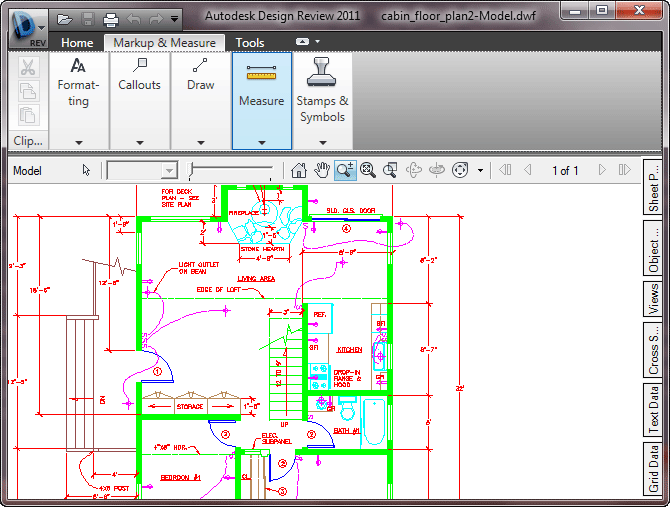Expand the Draw dropdown arrow
The image size is (670, 507).
coord(201,143)
